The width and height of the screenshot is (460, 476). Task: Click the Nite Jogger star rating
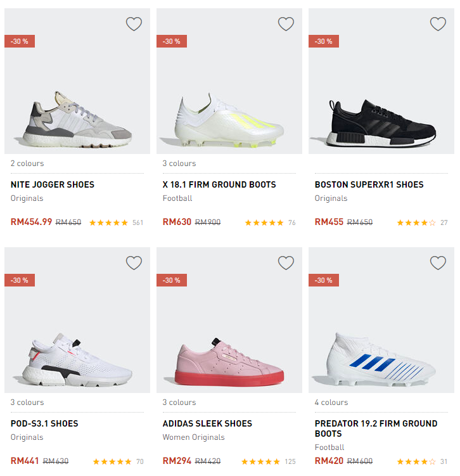point(108,222)
